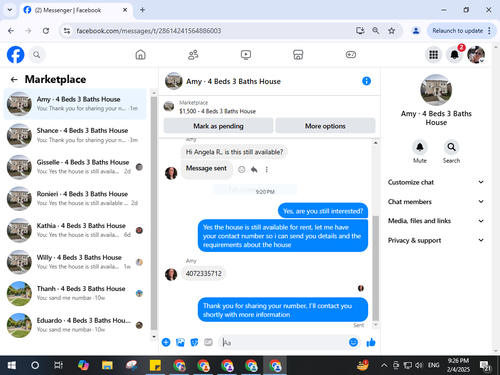The height and width of the screenshot is (375, 500).
Task: Open the Facebook logo home link
Action: 15,55
